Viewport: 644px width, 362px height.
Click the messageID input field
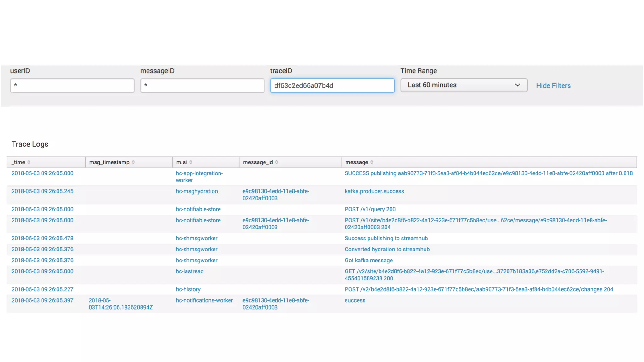202,85
